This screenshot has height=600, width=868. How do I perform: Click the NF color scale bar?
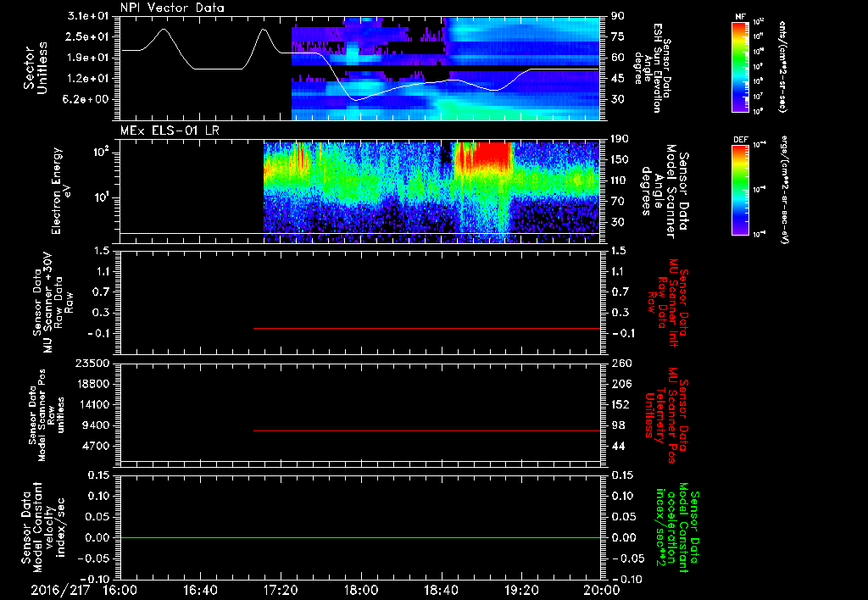(740, 66)
